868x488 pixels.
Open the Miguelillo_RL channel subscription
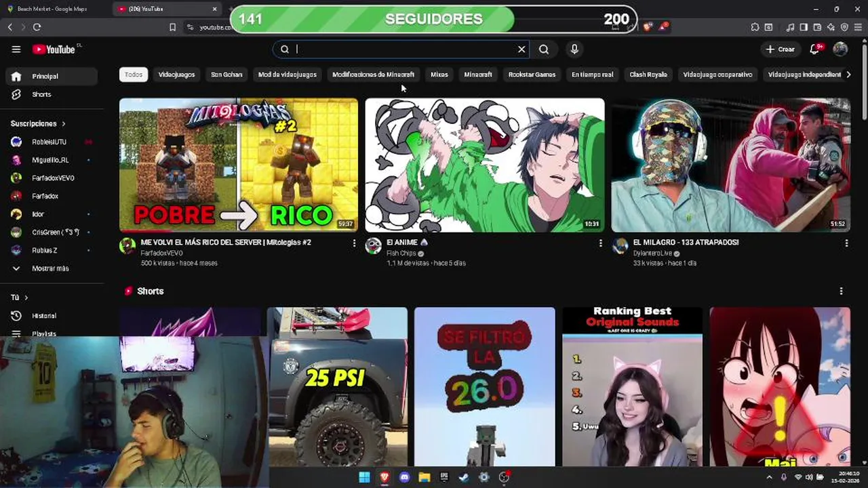click(x=51, y=160)
